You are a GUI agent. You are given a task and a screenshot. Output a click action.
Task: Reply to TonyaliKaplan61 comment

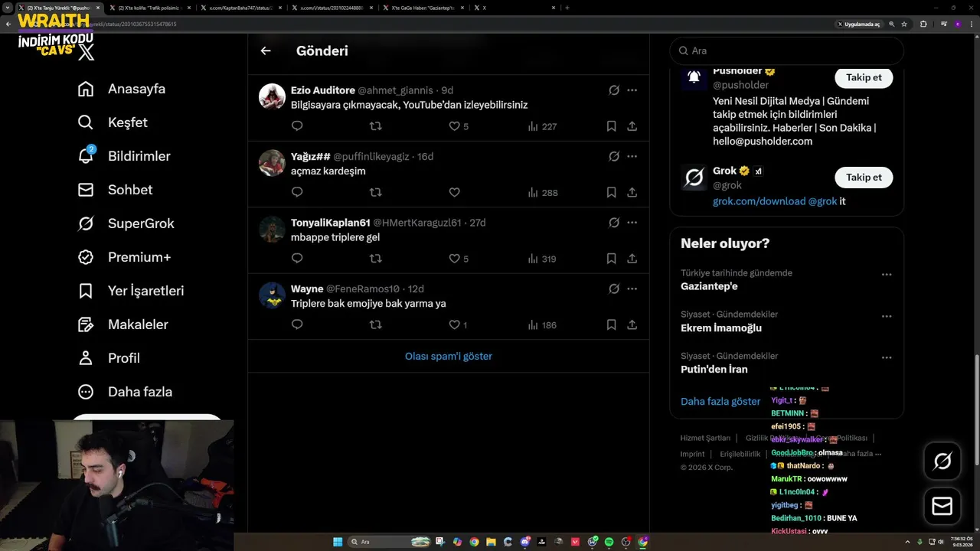297,259
